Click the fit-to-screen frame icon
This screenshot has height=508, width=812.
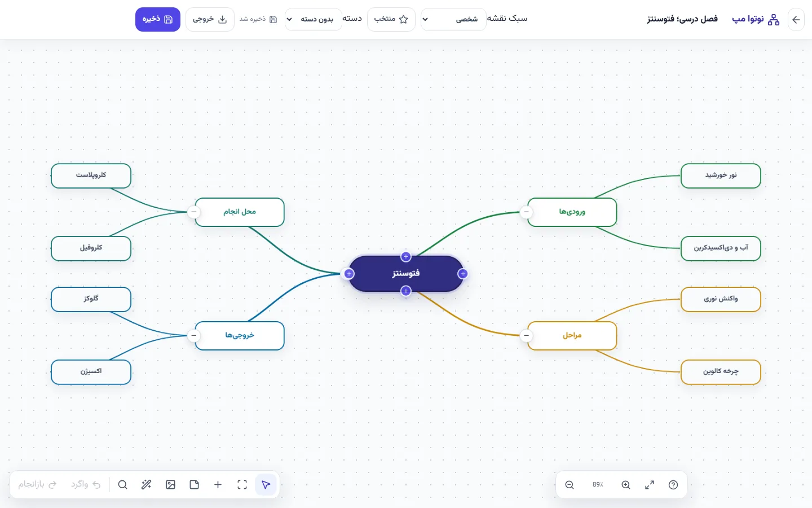point(242,485)
